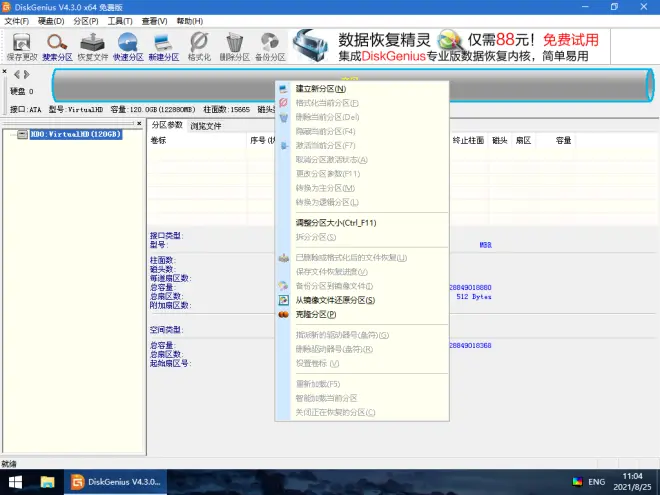Close the disk map panel with small x
Screen dimensions: 660x495
click(4, 71)
